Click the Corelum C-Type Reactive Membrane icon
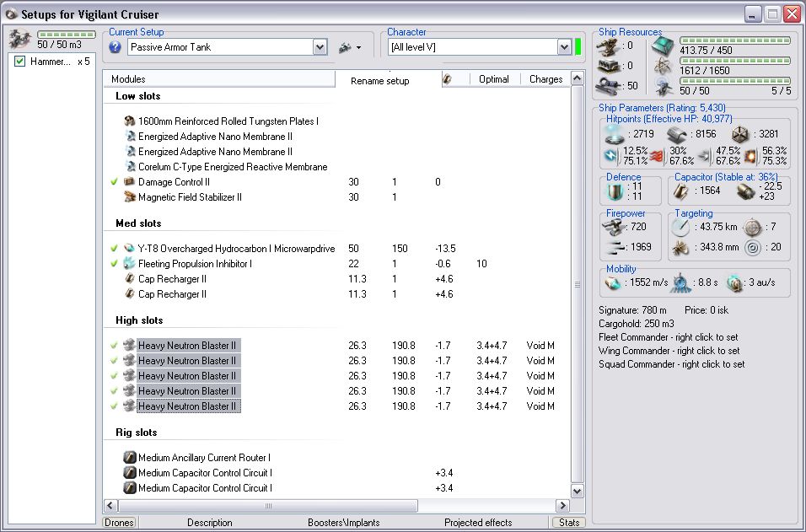Screen dimensions: 806x532 129,167
